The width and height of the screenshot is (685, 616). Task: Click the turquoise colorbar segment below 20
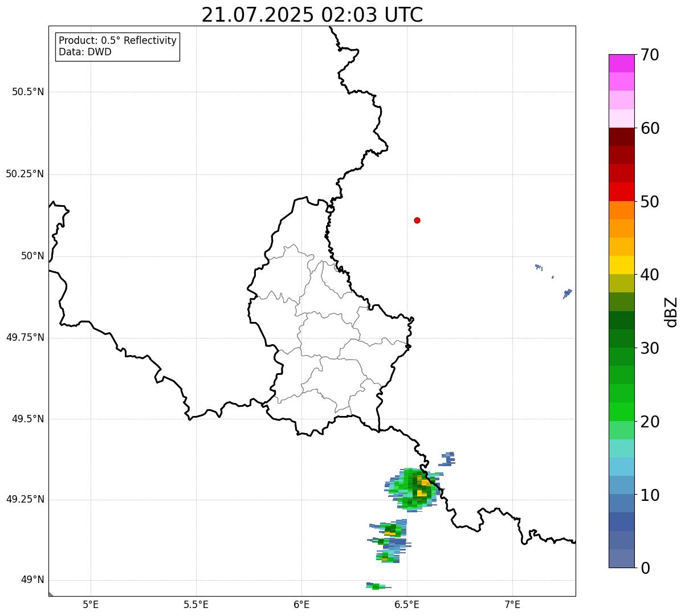click(621, 448)
